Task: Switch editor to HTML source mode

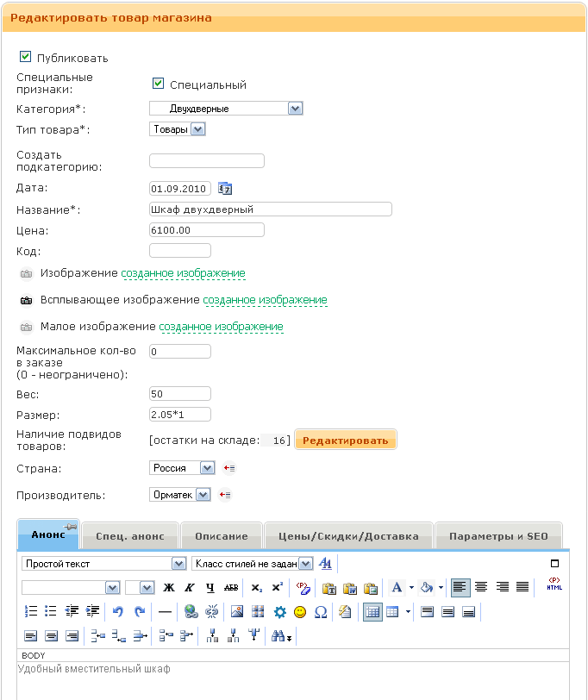Action: [x=554, y=586]
